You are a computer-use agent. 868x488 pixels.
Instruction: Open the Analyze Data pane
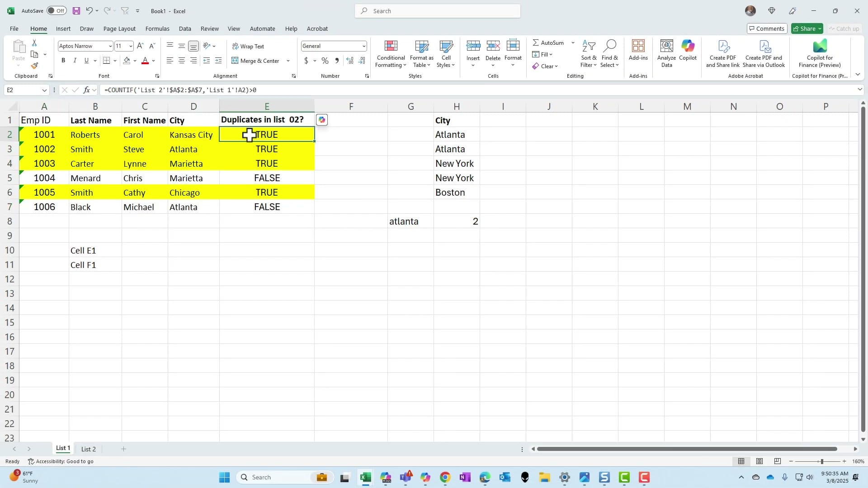666,52
